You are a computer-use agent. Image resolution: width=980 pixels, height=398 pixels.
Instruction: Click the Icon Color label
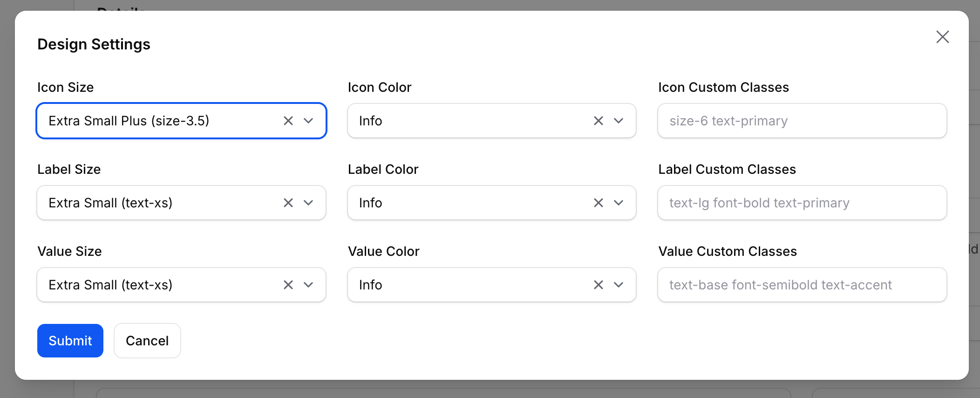pyautogui.click(x=380, y=87)
